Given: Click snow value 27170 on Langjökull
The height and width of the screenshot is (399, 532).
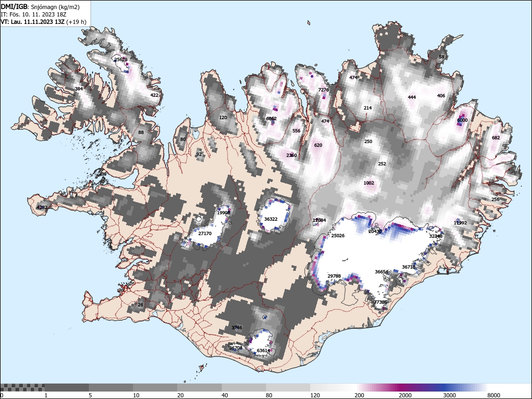Looking at the screenshot, I should 205,234.
